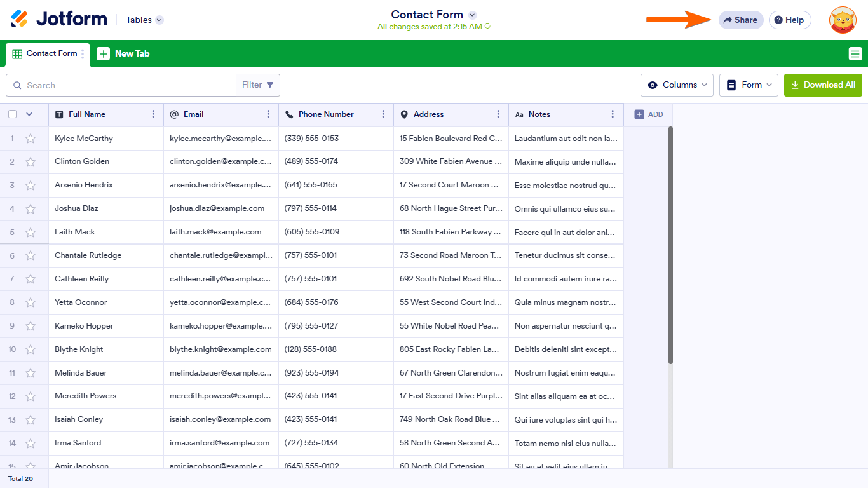The image size is (868, 488).
Task: Switch to the Contact Form tab
Action: tap(46, 54)
